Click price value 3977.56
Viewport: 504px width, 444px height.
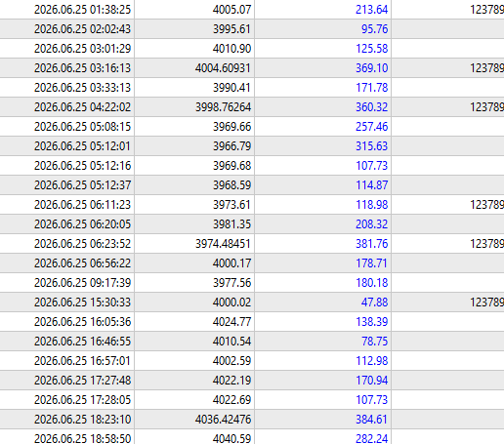tap(231, 283)
